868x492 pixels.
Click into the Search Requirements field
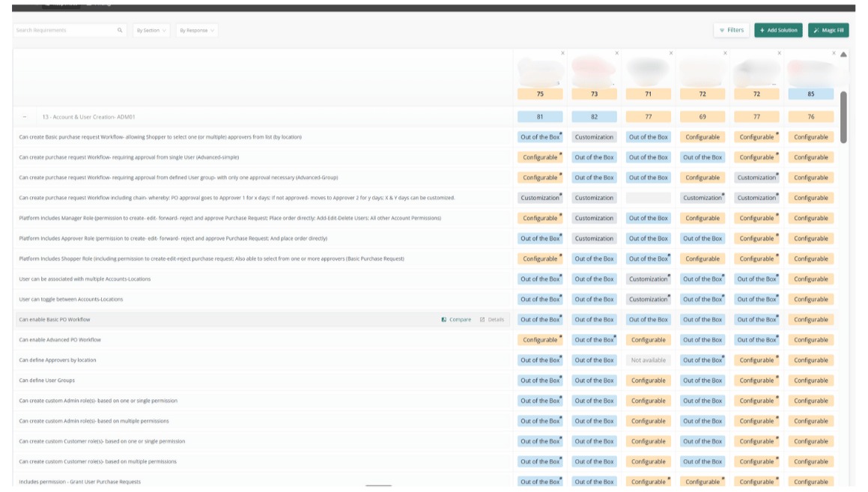pyautogui.click(x=64, y=31)
